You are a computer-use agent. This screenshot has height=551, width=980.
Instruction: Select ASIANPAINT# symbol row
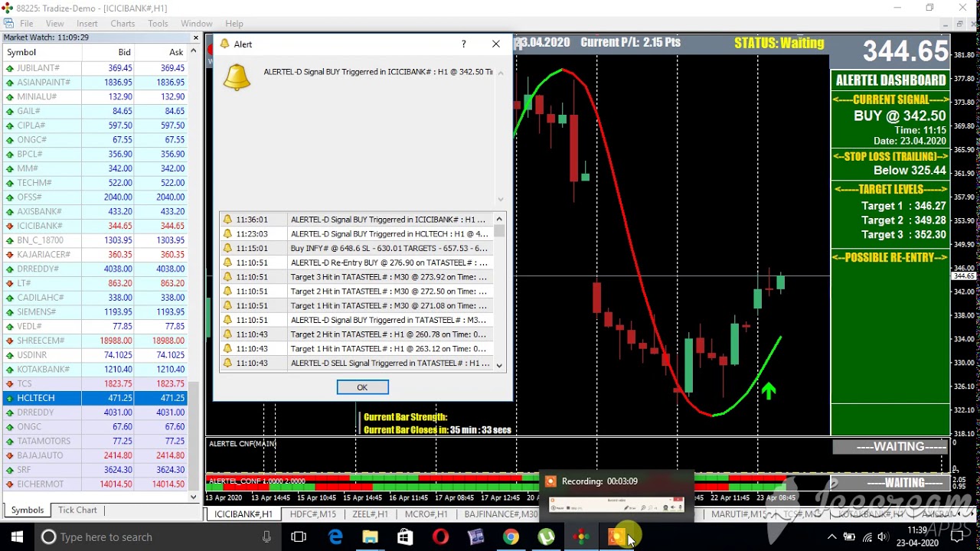tap(95, 83)
